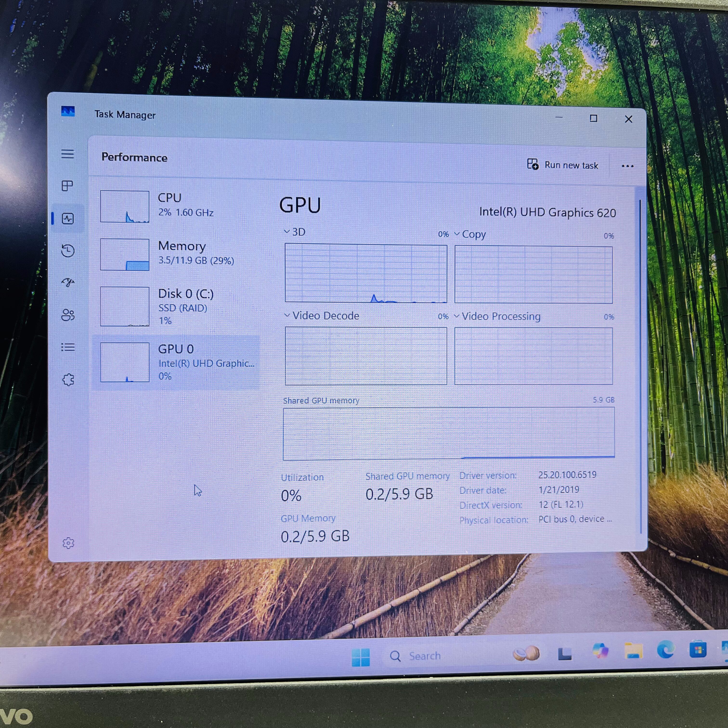Open the hamburger navigation menu
728x728 pixels.
coord(68,154)
